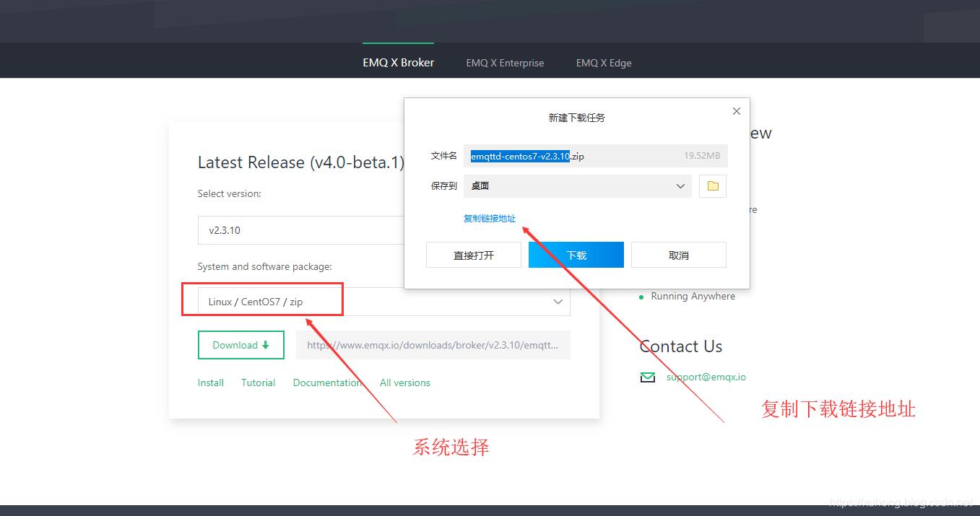Click the green Download button

point(241,345)
